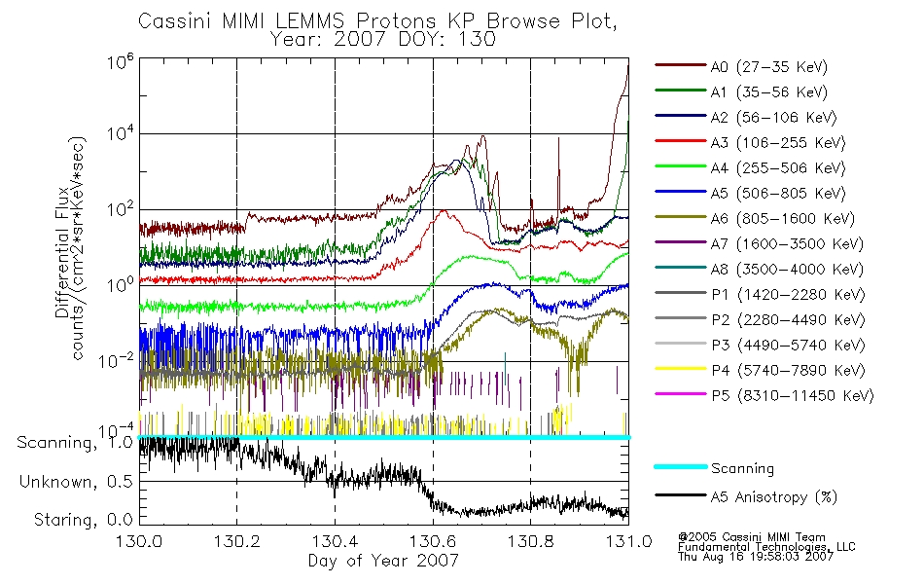Click the 130.4 x-axis tick label
Viewport: 924px width, 584px height.
pyautogui.click(x=335, y=541)
